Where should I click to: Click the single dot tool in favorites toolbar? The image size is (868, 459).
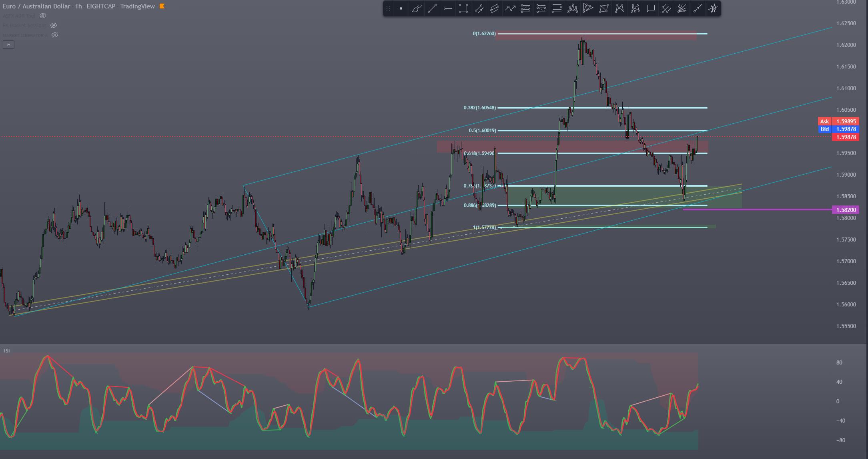point(401,8)
